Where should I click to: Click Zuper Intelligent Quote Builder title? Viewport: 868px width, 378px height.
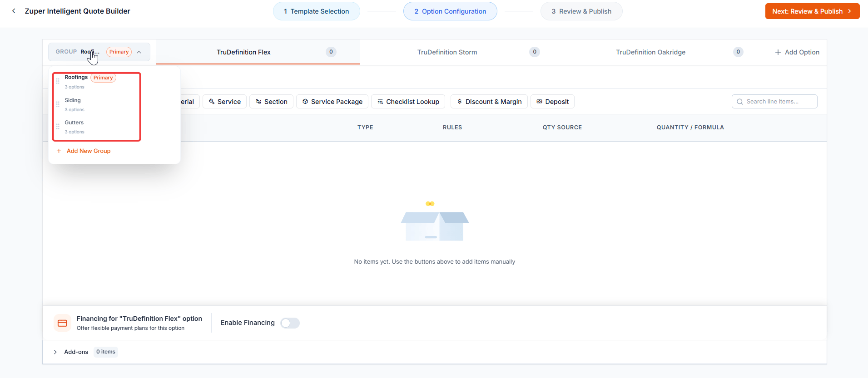(78, 11)
